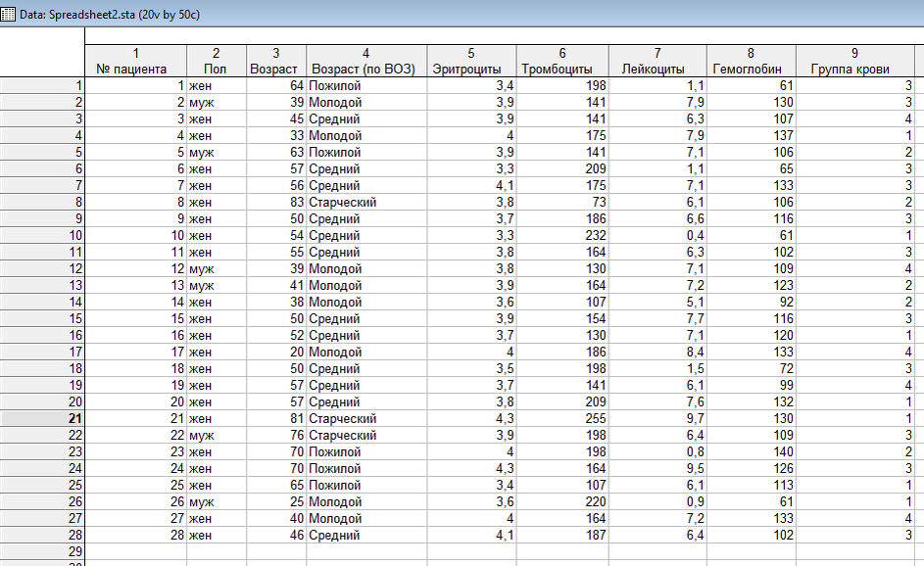Click Пол cell 'муж' in row 2

click(217, 102)
